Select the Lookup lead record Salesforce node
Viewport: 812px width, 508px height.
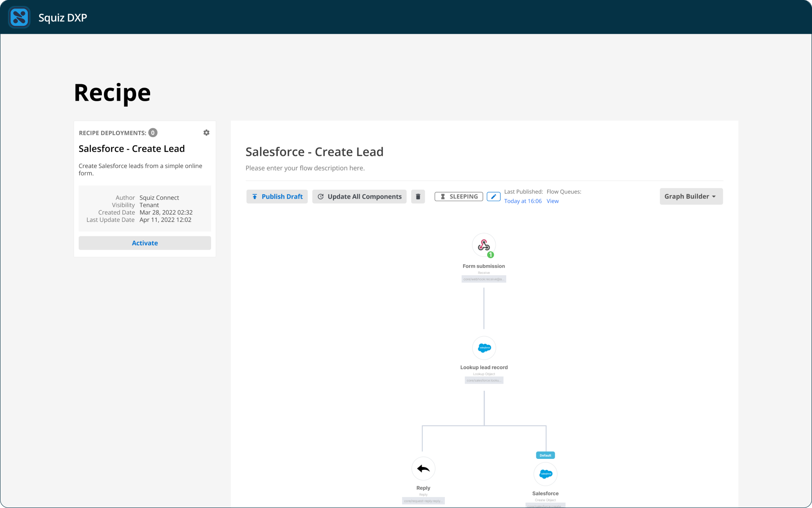[484, 348]
